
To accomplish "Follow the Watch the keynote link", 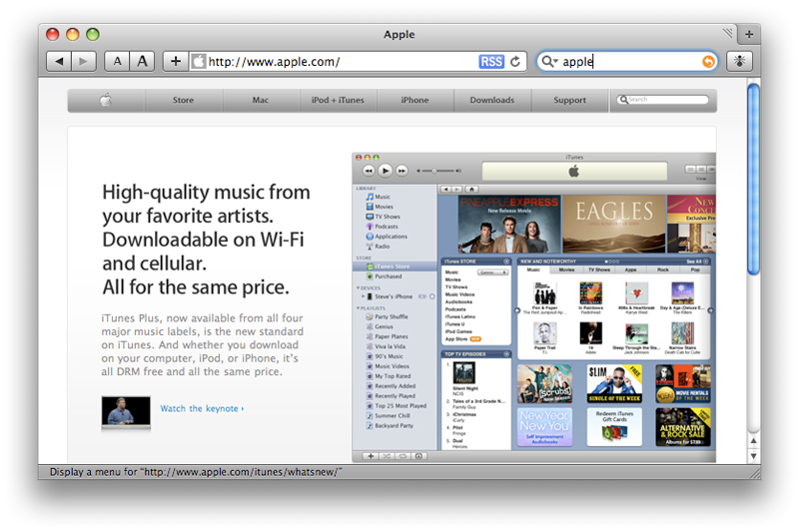I will pos(202,408).
